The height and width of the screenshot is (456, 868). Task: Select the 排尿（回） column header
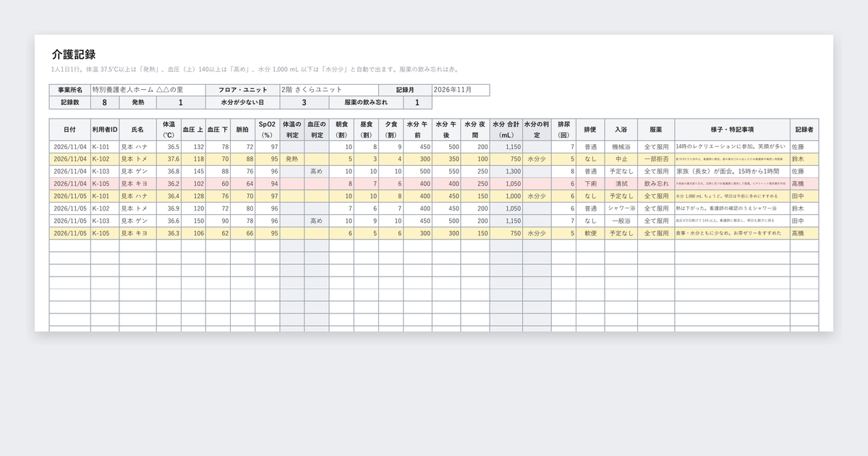pyautogui.click(x=563, y=130)
